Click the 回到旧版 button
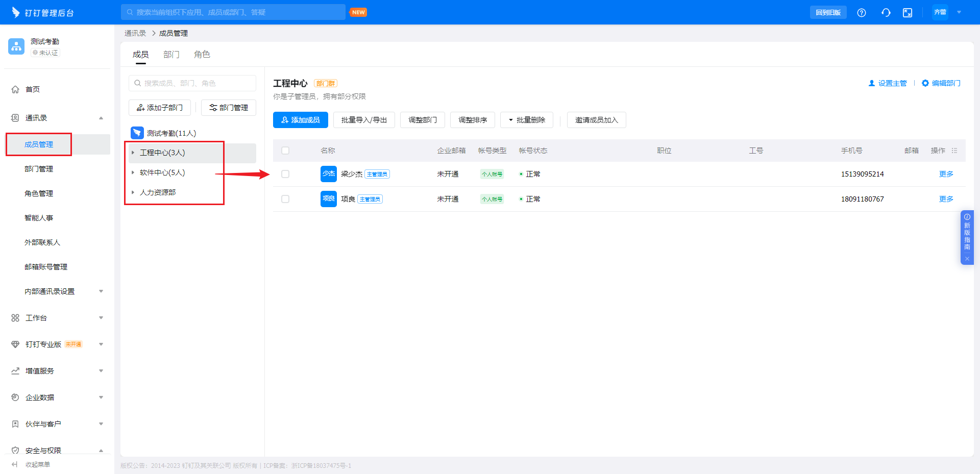 tap(828, 12)
